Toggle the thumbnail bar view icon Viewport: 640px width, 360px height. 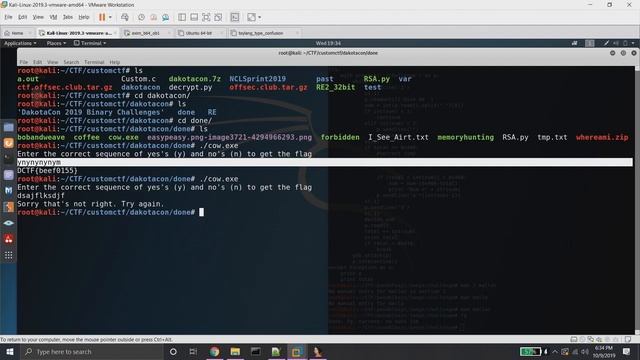pyautogui.click(x=194, y=17)
